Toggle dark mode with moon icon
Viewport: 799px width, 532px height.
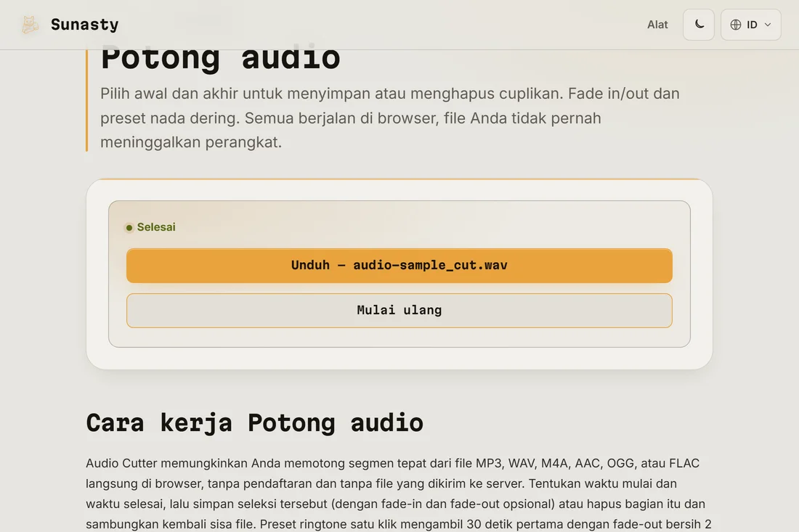point(699,25)
